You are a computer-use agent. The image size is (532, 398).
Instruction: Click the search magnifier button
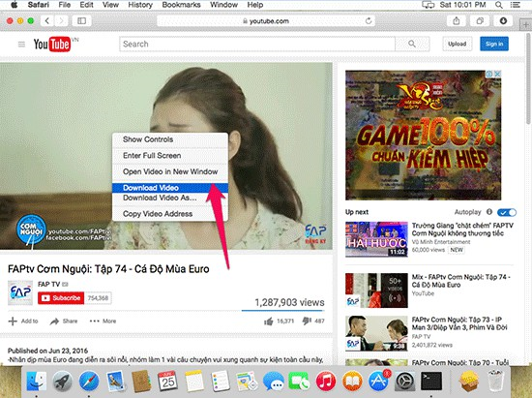(x=412, y=44)
